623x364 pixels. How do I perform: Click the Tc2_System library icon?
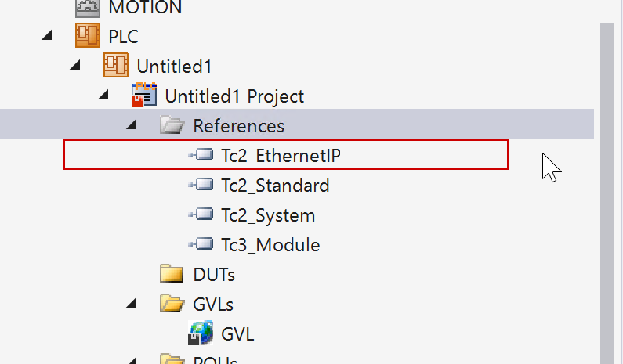pos(201,215)
